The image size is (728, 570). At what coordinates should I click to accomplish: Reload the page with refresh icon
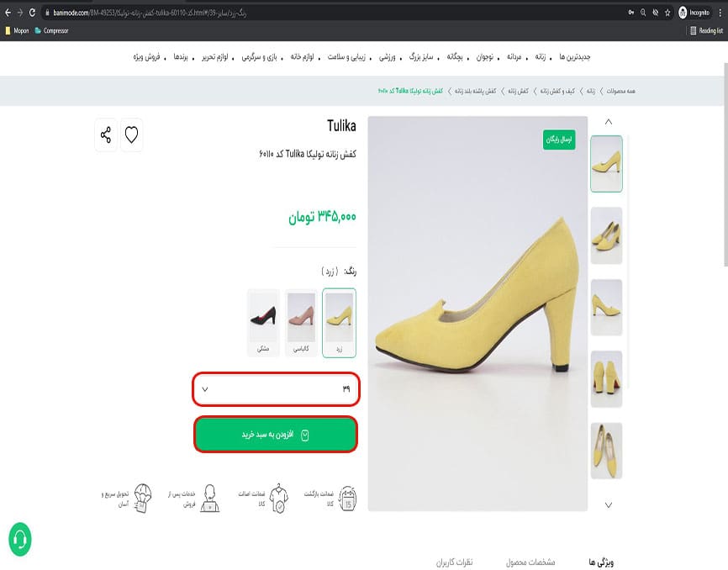[32, 13]
